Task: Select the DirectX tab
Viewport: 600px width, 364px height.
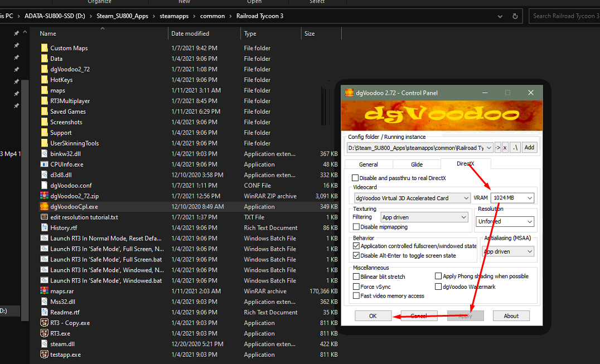Action: click(465, 164)
